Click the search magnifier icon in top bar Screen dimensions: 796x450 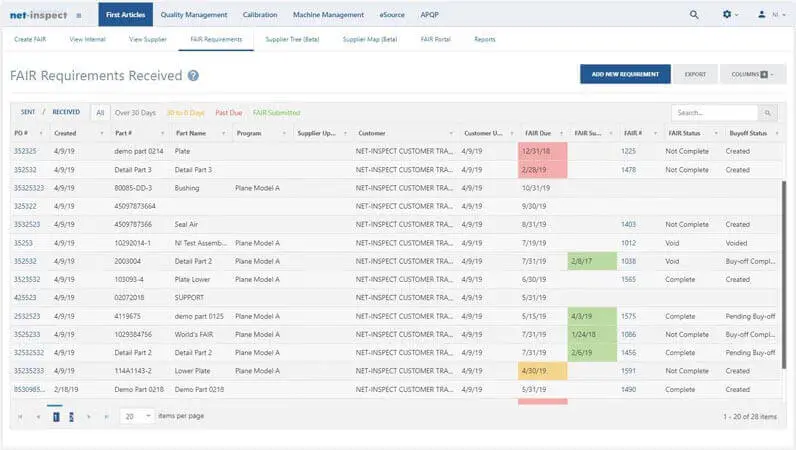pos(694,15)
